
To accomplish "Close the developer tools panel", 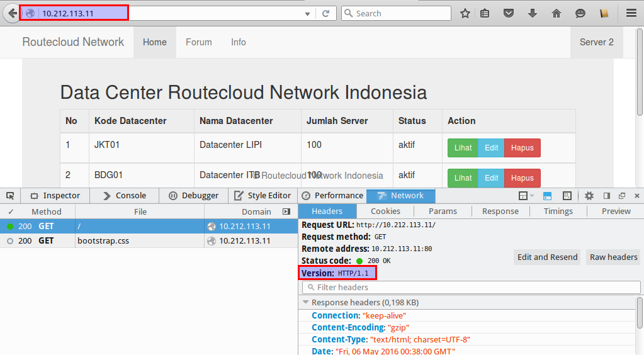I will [x=637, y=196].
